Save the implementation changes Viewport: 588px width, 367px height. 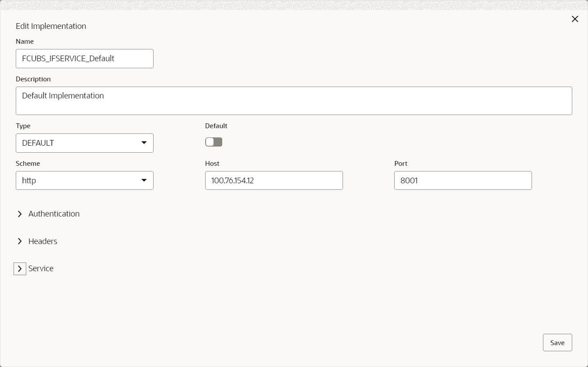(557, 343)
